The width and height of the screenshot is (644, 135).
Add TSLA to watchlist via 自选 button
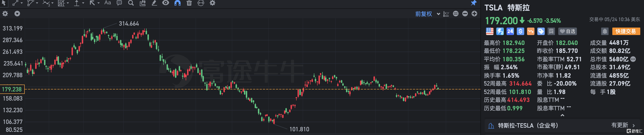click(x=567, y=31)
